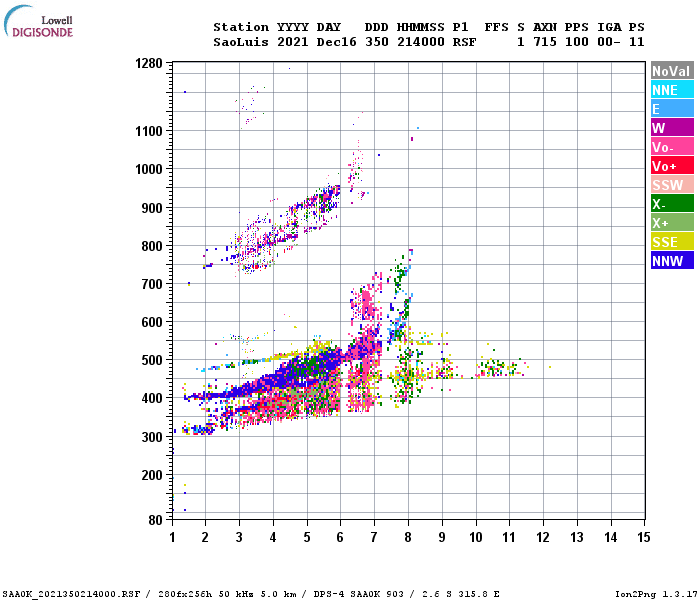This screenshot has height=600, width=700.
Task: Click the 800 height axis label
Action: 152,246
